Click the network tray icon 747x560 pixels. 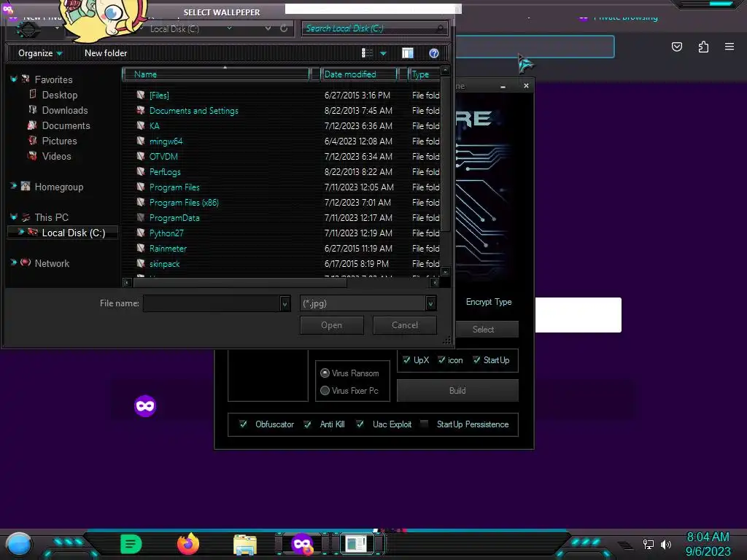point(649,544)
